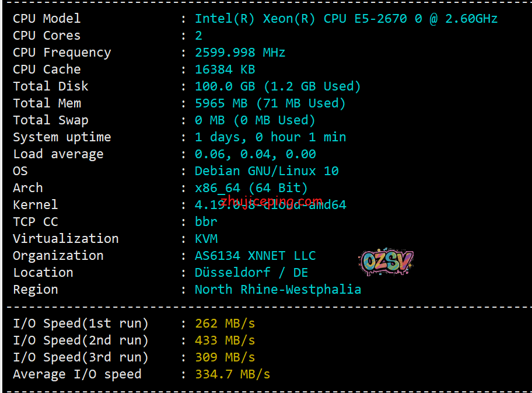Image resolution: width=532 pixels, height=393 pixels.
Task: Select the 'Virtualization' label
Action: pyautogui.click(x=66, y=239)
